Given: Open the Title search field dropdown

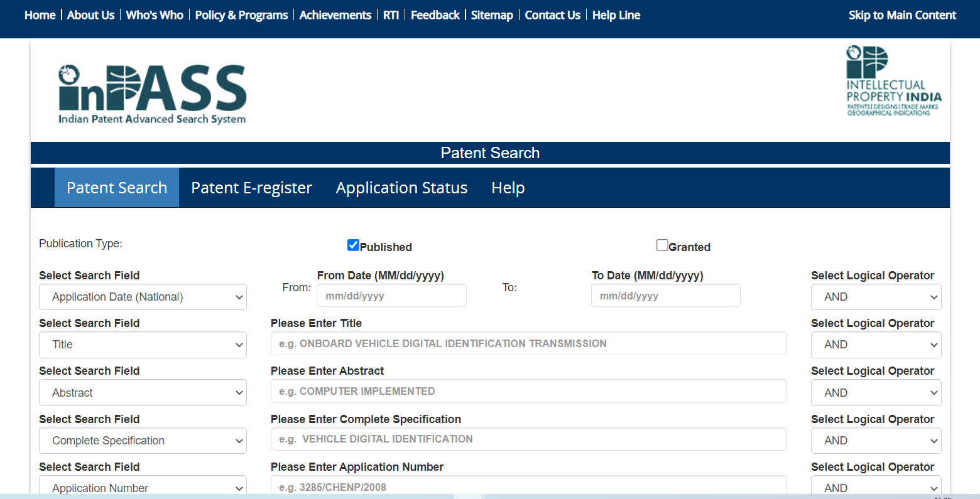Looking at the screenshot, I should pos(143,345).
